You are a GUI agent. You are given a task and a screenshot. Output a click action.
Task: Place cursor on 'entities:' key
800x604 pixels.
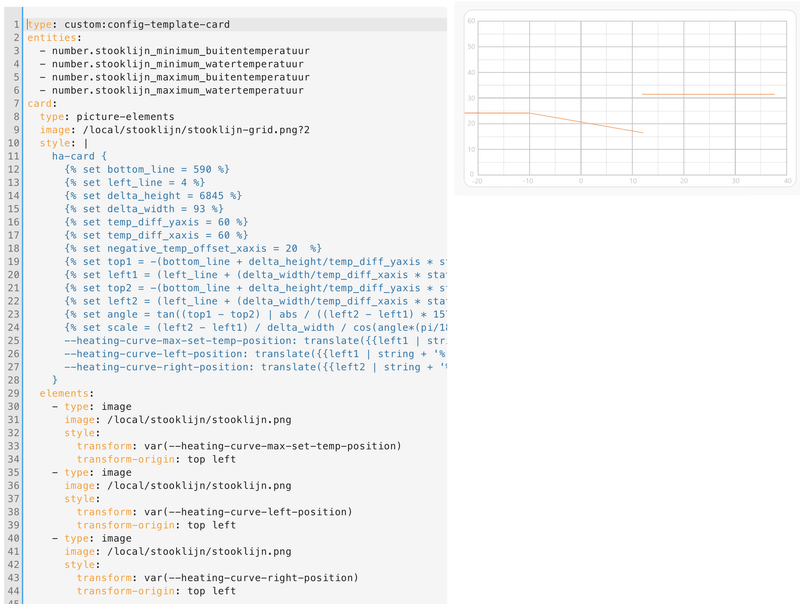pyautogui.click(x=54, y=38)
